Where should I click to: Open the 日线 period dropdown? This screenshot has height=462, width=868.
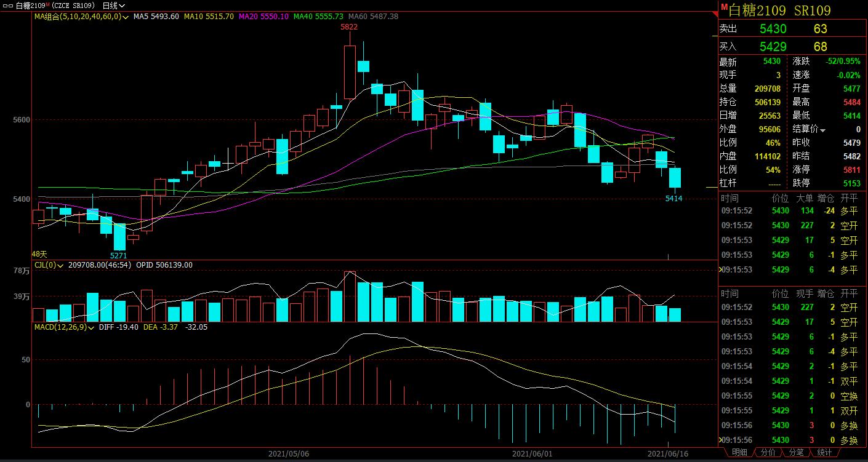(x=113, y=5)
